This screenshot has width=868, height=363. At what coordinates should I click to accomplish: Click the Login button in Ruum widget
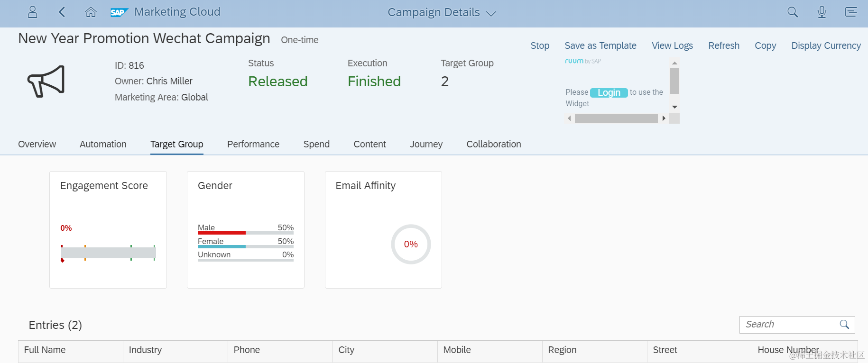(609, 92)
